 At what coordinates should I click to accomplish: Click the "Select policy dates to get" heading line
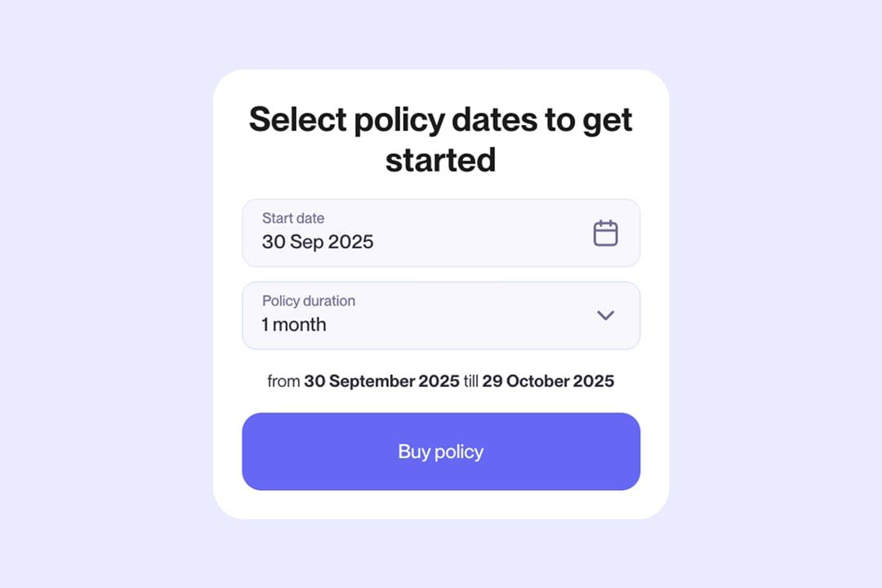(x=441, y=119)
